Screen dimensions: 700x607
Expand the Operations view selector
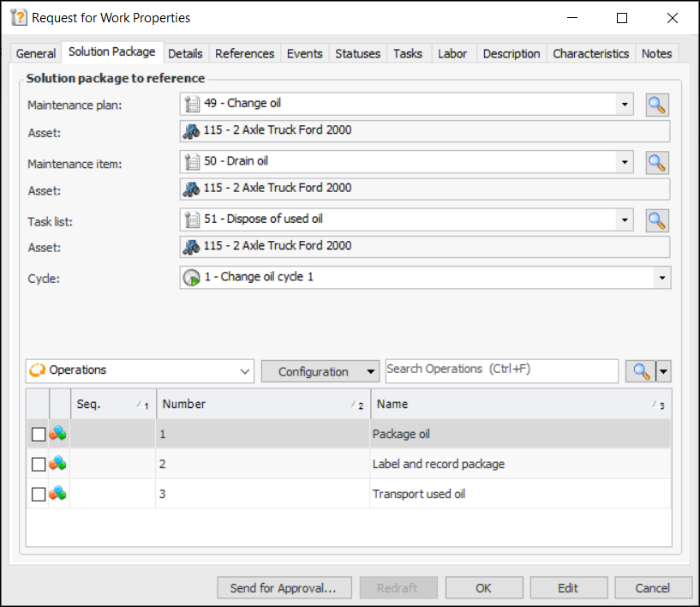click(245, 371)
